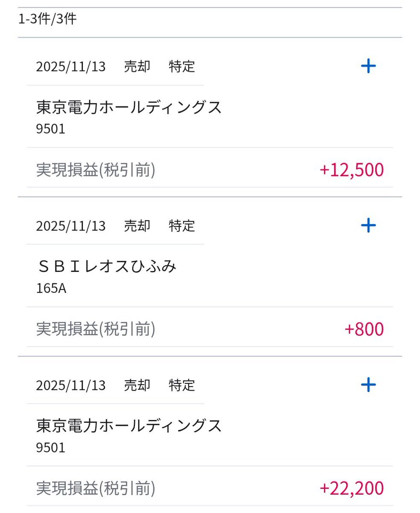420x513 pixels.
Task: Click the 実現損益(税引前) label beside +800
Action: tap(96, 329)
